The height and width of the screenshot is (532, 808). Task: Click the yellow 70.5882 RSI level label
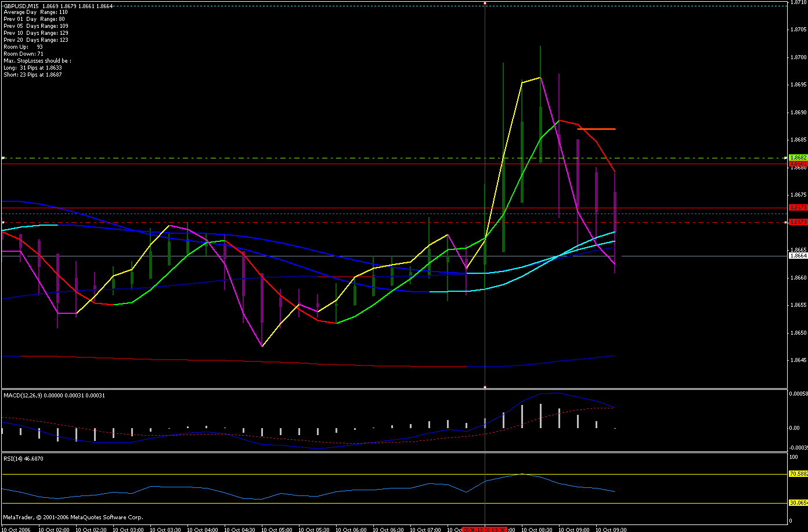(x=799, y=474)
